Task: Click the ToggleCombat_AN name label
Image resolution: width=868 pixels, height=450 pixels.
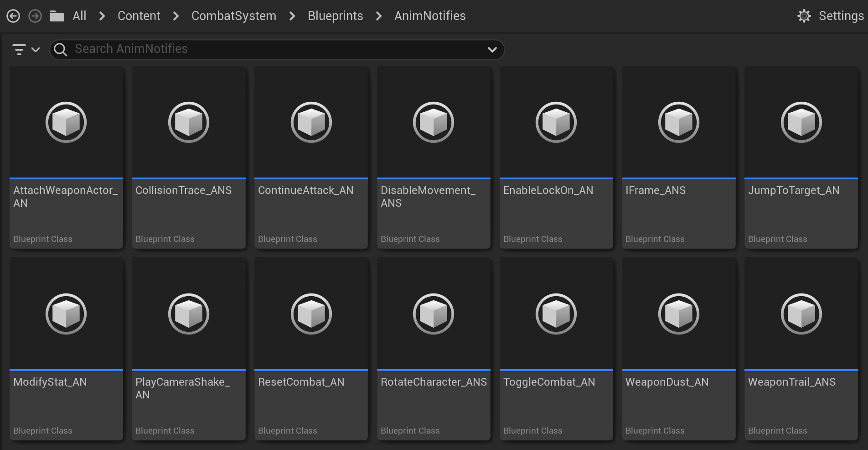Action: 549,382
